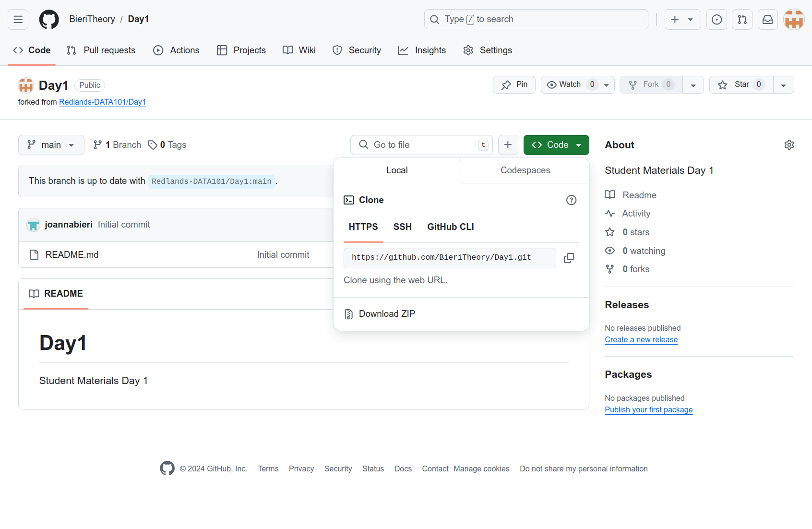Open the hamburger navigation menu
Image resolution: width=812 pixels, height=529 pixels.
point(18,19)
